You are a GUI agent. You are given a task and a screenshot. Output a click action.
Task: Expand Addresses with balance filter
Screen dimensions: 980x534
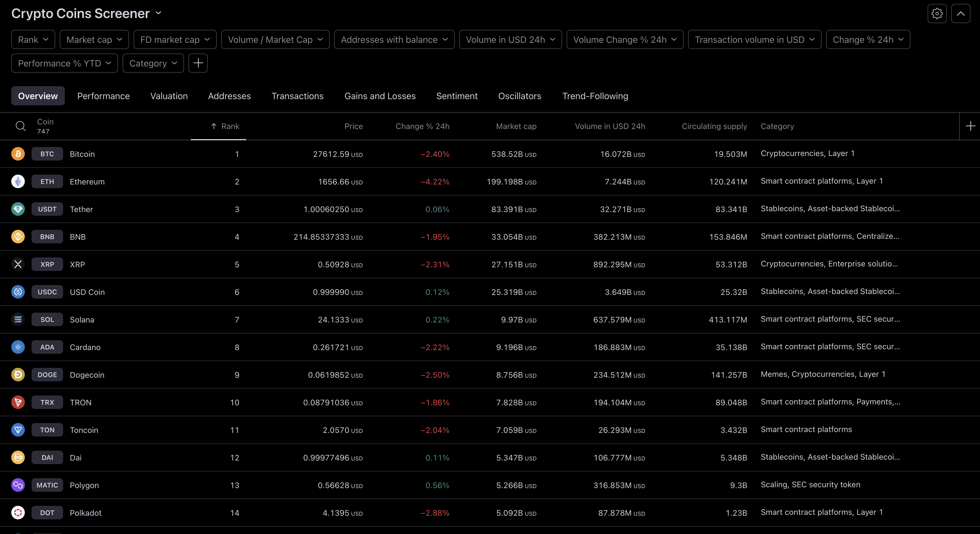[394, 39]
